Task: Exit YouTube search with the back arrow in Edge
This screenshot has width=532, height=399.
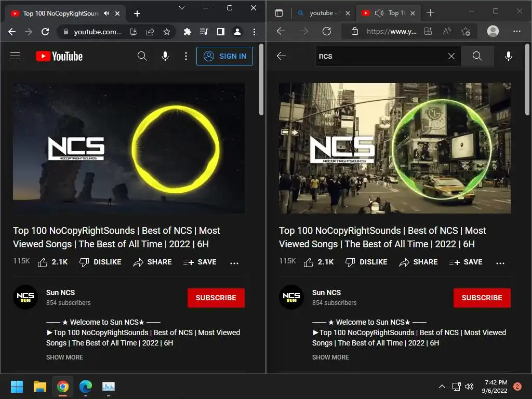Action: tap(281, 56)
